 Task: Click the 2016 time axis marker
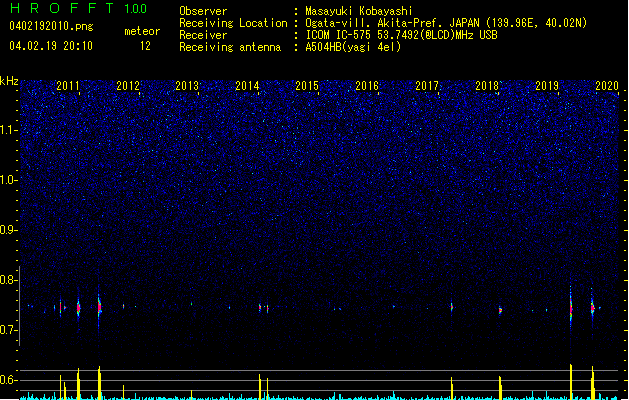[x=367, y=85]
